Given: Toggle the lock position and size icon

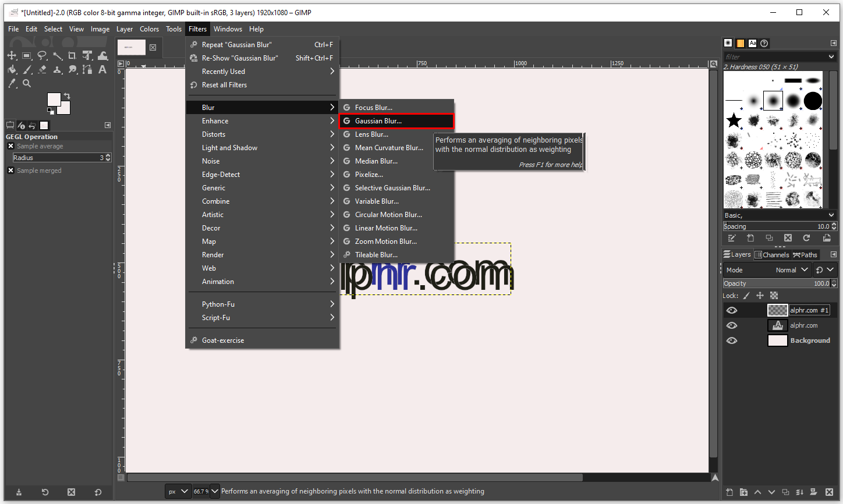Looking at the screenshot, I should pyautogui.click(x=760, y=296).
